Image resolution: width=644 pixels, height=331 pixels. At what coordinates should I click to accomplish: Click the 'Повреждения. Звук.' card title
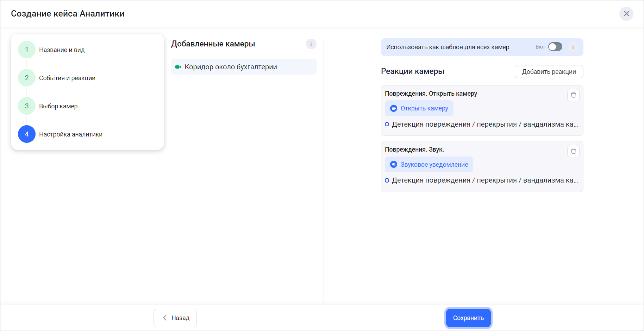point(414,149)
